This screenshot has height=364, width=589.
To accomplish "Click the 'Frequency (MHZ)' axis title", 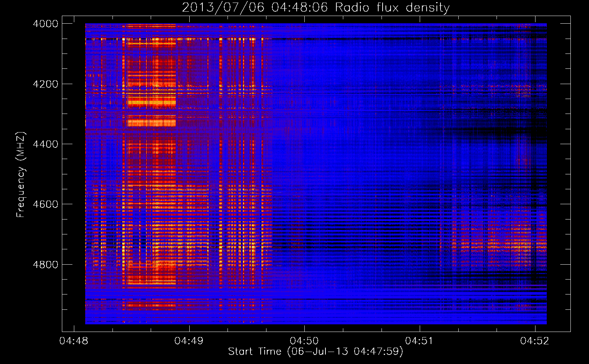I will point(21,174).
